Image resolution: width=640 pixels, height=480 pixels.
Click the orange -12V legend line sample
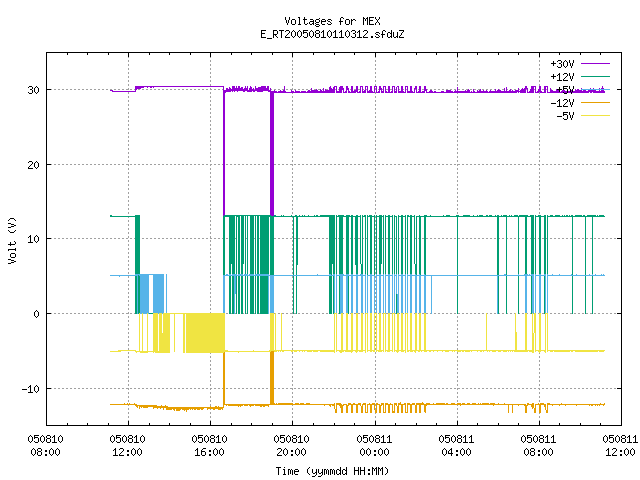coord(595,102)
